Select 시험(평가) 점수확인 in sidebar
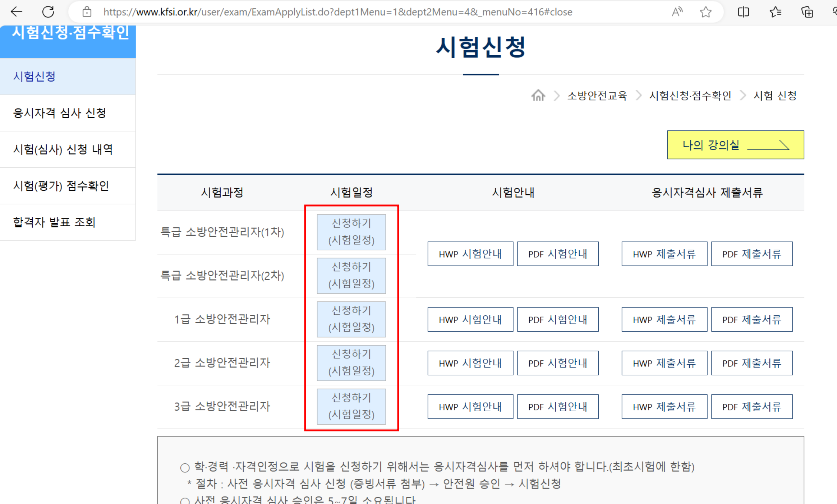837x504 pixels. (61, 186)
